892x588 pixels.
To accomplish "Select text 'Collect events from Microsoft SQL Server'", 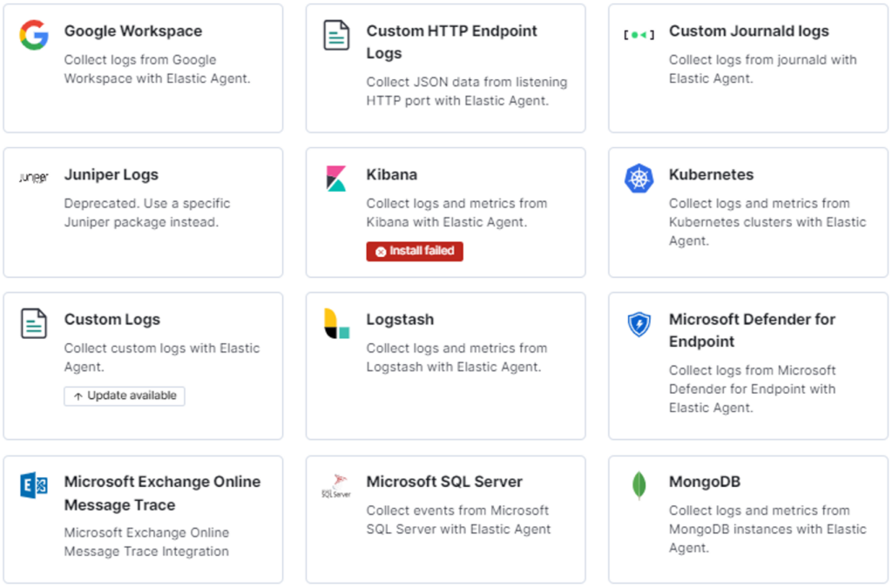I will (457, 520).
